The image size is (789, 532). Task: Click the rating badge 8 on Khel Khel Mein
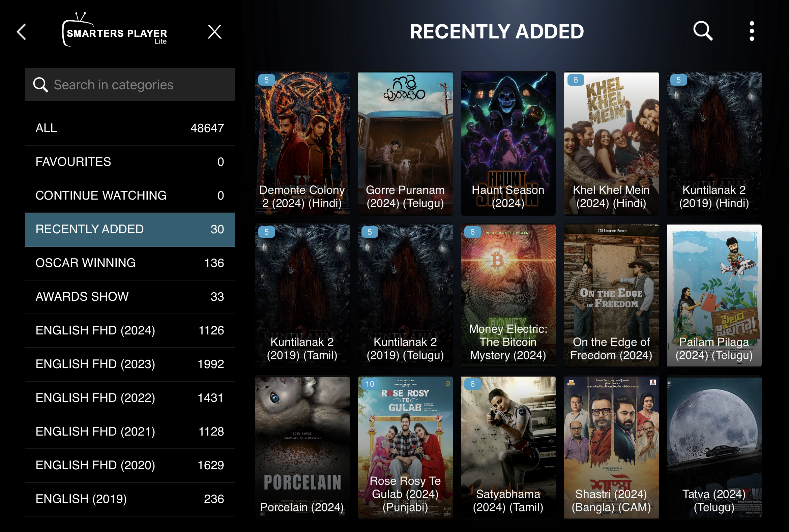click(576, 80)
